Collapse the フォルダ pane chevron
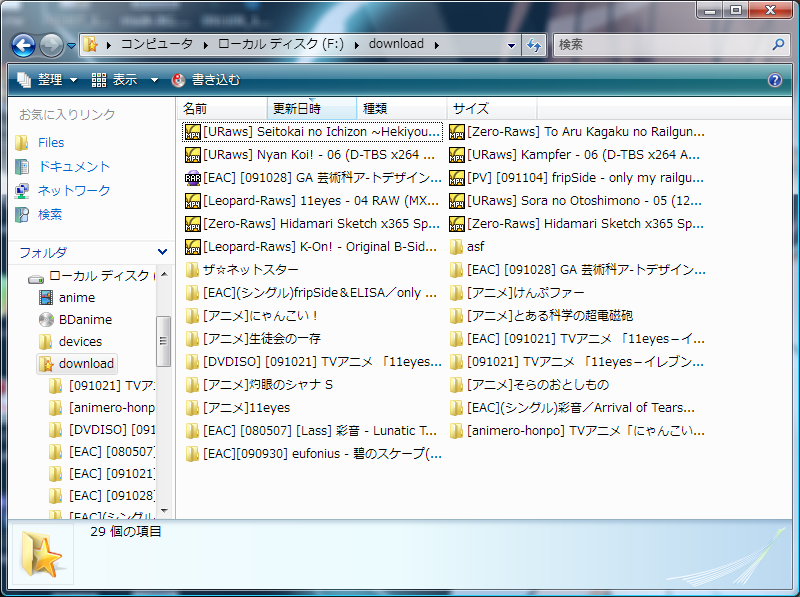 [162, 252]
